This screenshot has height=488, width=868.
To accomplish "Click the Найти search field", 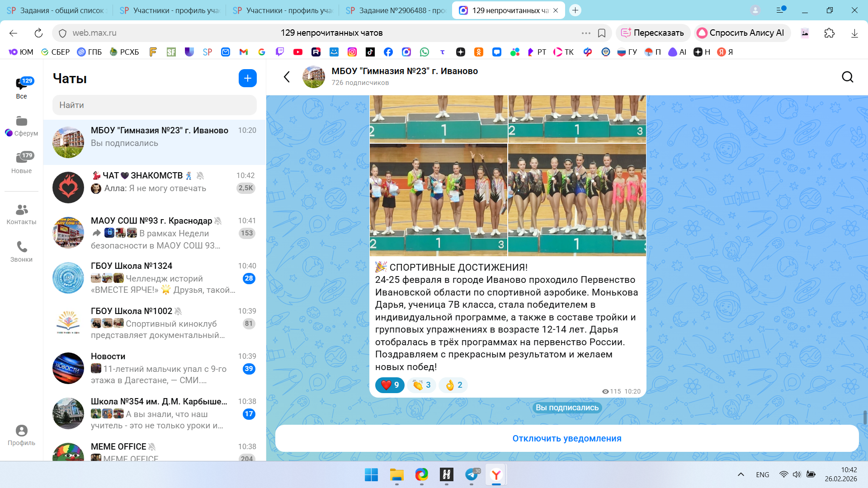I will tap(154, 105).
